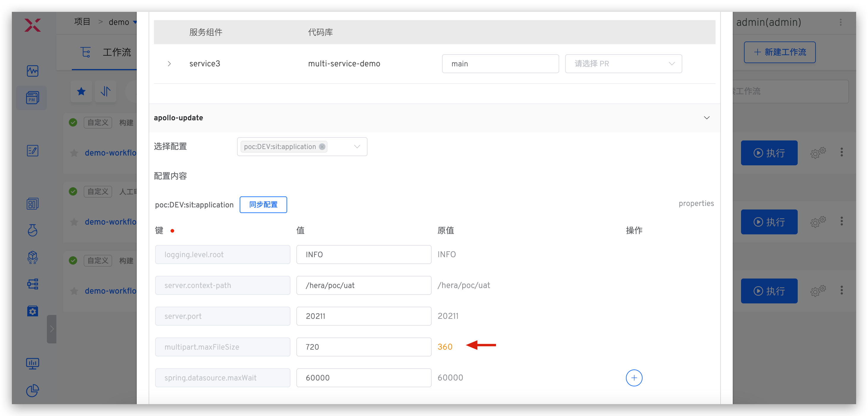The height and width of the screenshot is (416, 868).
Task: Click the admin(admin) username
Action: coord(768,22)
